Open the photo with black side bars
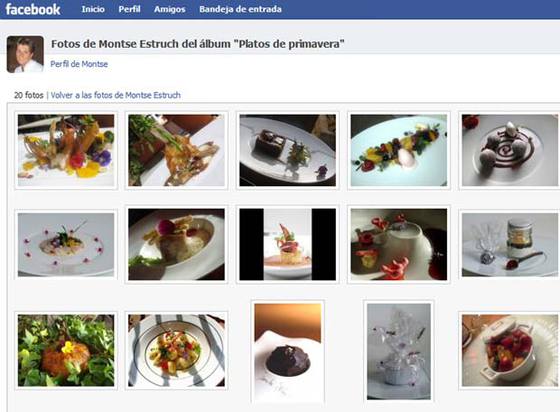The image size is (560, 412). click(288, 245)
